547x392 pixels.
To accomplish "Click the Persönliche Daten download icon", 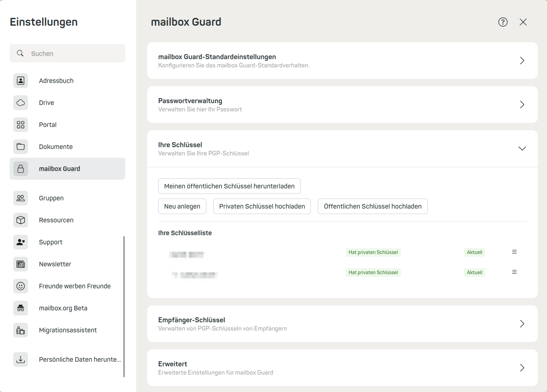I will click(21, 359).
